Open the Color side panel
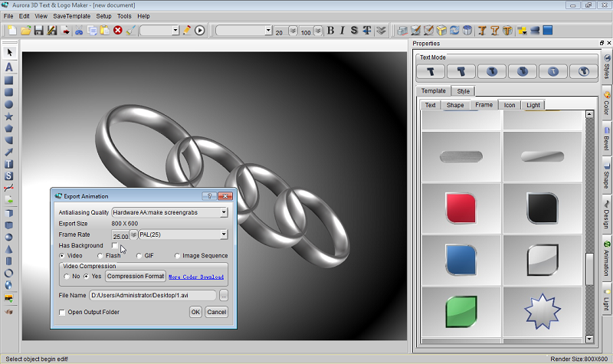Screen dimensions: 613x364 click(x=607, y=104)
